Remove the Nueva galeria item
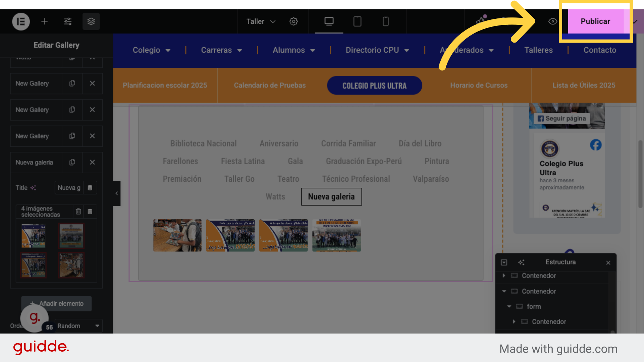 coord(92,162)
